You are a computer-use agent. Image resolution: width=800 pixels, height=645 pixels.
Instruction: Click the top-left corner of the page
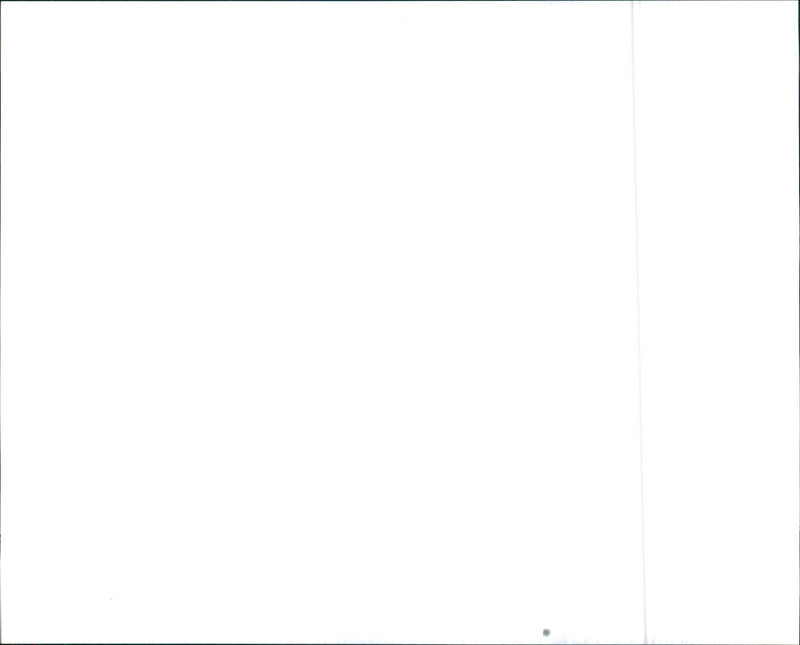pyautogui.click(x=1, y=1)
